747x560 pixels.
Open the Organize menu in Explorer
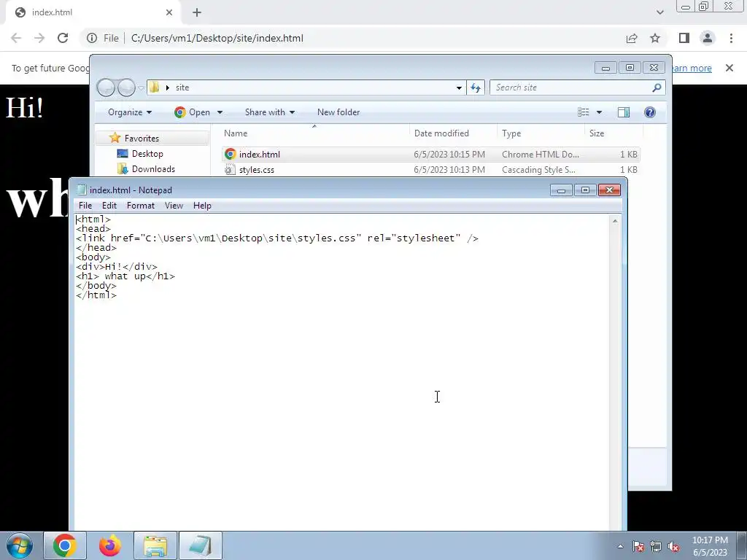[130, 112]
